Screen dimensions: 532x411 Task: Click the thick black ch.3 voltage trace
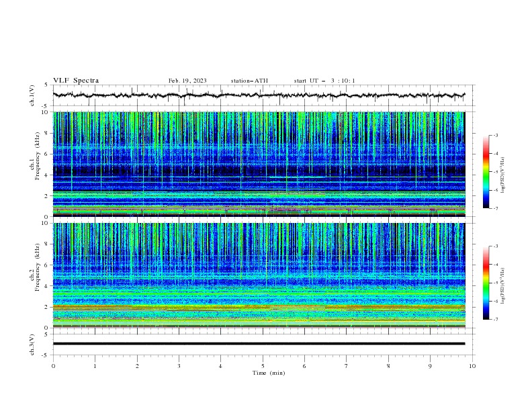click(259, 344)
